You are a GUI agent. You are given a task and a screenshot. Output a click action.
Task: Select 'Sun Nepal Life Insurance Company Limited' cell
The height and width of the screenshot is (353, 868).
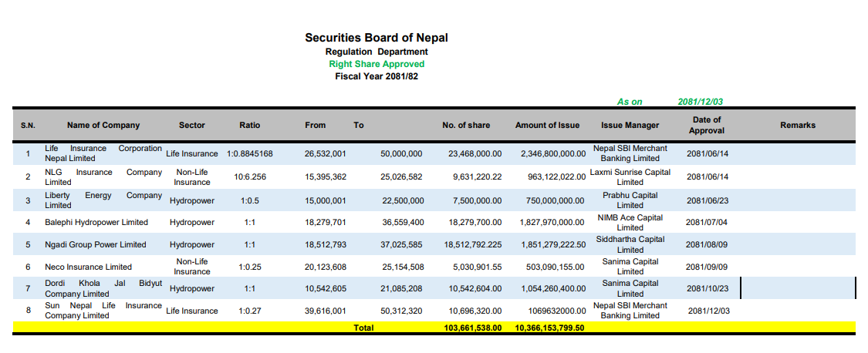pyautogui.click(x=103, y=311)
